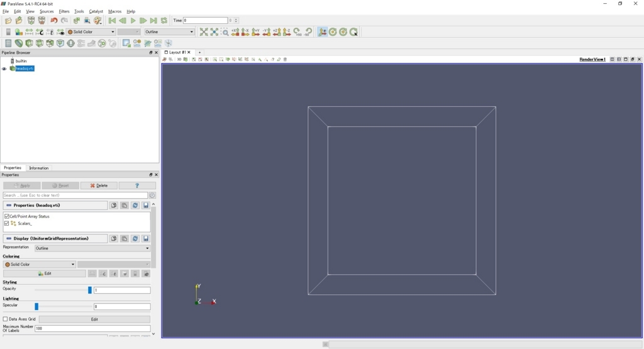
Task: Open the toolbar Outline representation dropdown
Action: pos(169,32)
